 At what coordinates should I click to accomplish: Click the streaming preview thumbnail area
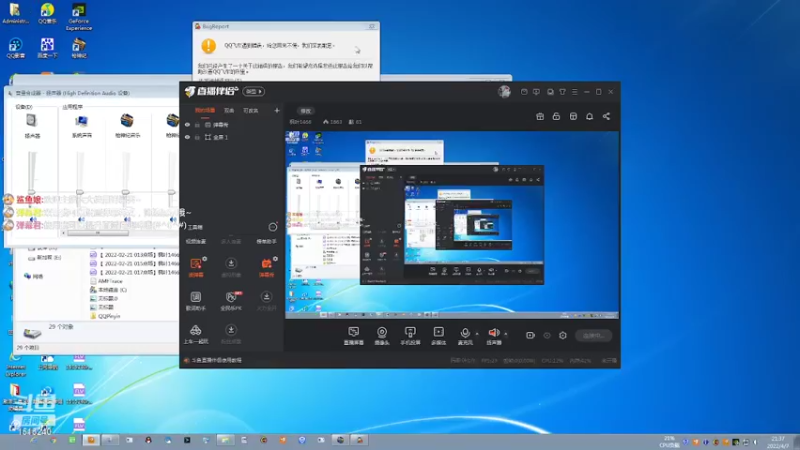452,225
